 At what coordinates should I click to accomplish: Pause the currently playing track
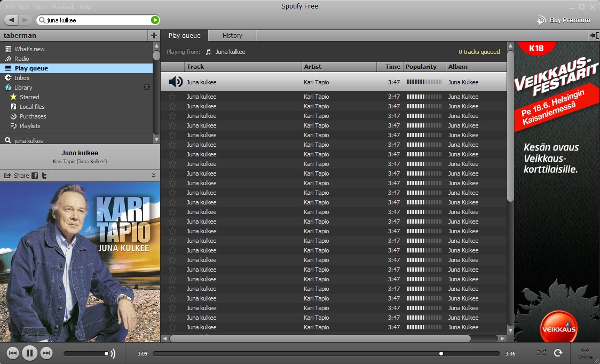pos(29,353)
